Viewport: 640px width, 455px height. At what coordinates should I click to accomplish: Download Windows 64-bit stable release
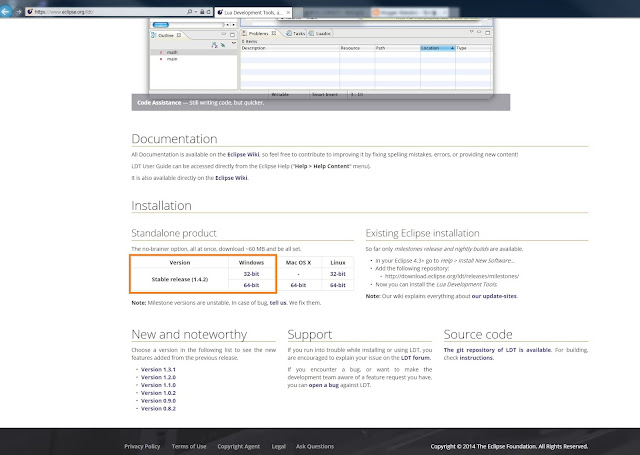coord(251,285)
